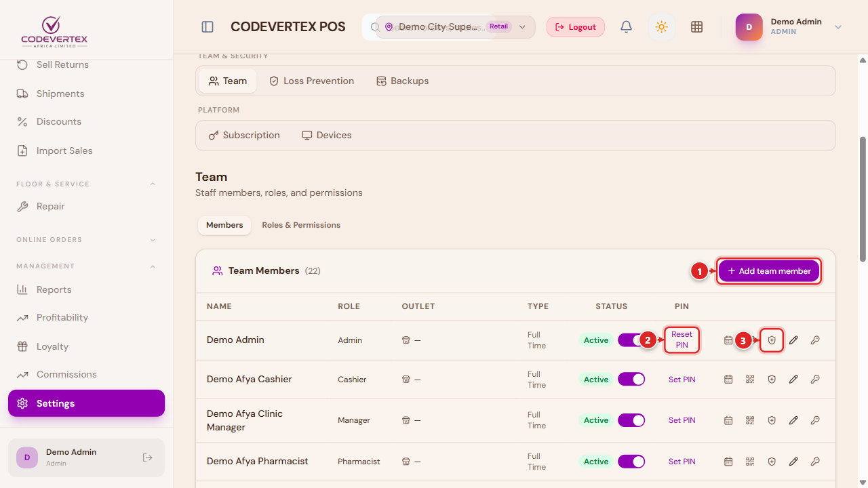Screen dimensions: 868x488
Task: Collapse the Management sidebar section
Action: [153, 266]
